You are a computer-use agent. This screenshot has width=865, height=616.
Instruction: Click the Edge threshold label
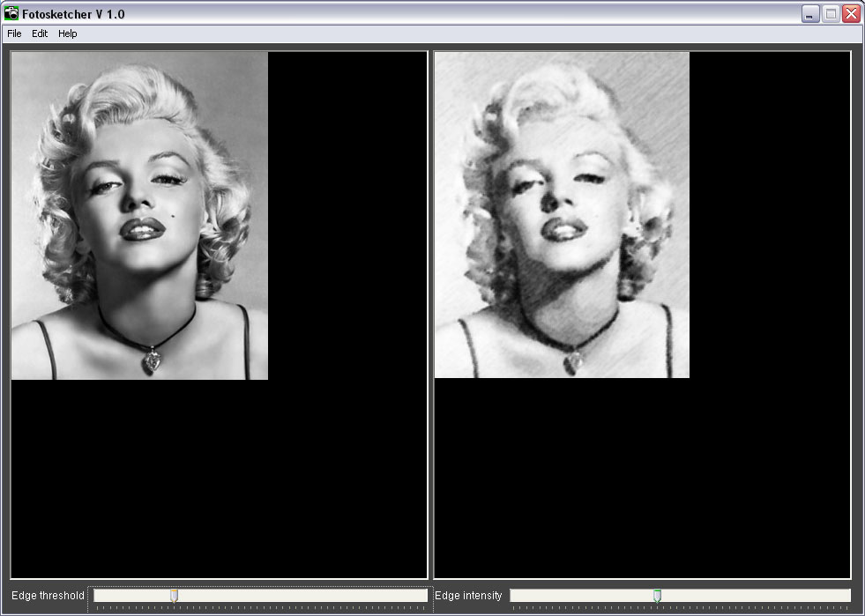pyautogui.click(x=48, y=596)
